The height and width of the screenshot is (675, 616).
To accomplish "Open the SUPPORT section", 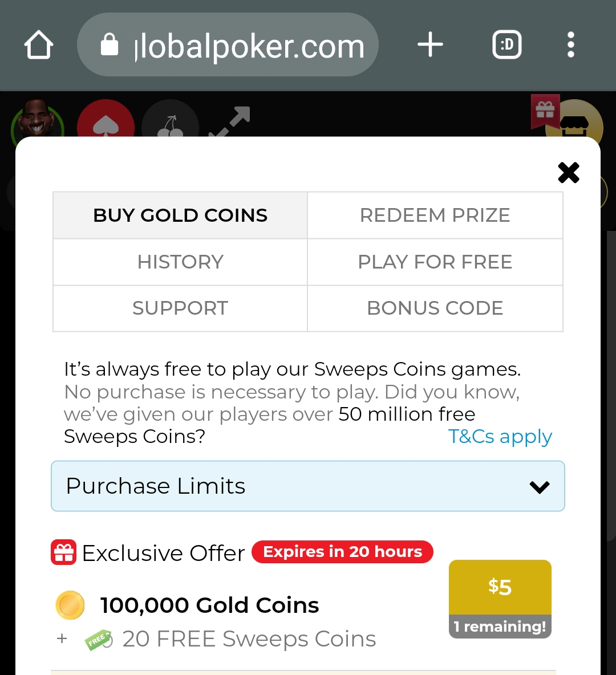I will tap(180, 308).
